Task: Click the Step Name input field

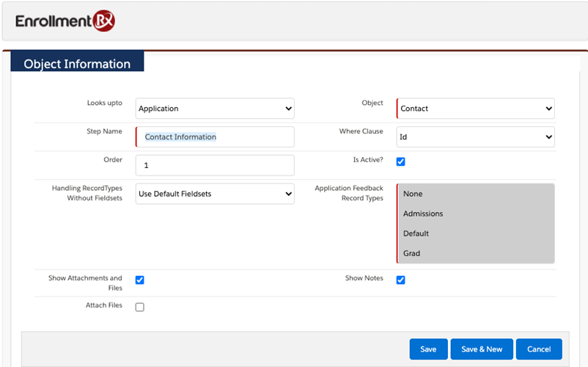Action: (215, 137)
